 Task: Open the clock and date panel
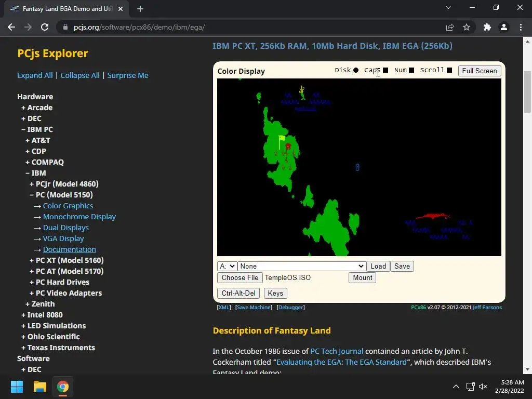510,387
